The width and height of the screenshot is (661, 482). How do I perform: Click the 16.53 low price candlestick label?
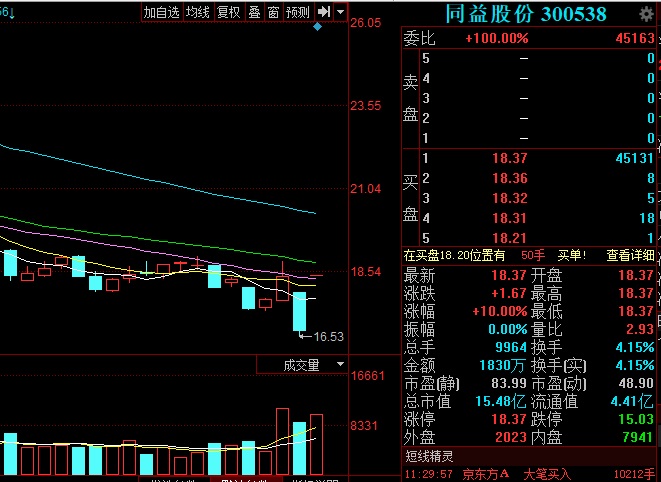tap(328, 337)
